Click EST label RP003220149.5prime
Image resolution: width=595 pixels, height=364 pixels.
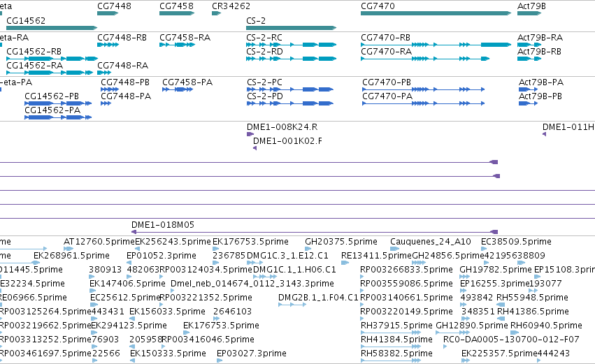(406, 312)
